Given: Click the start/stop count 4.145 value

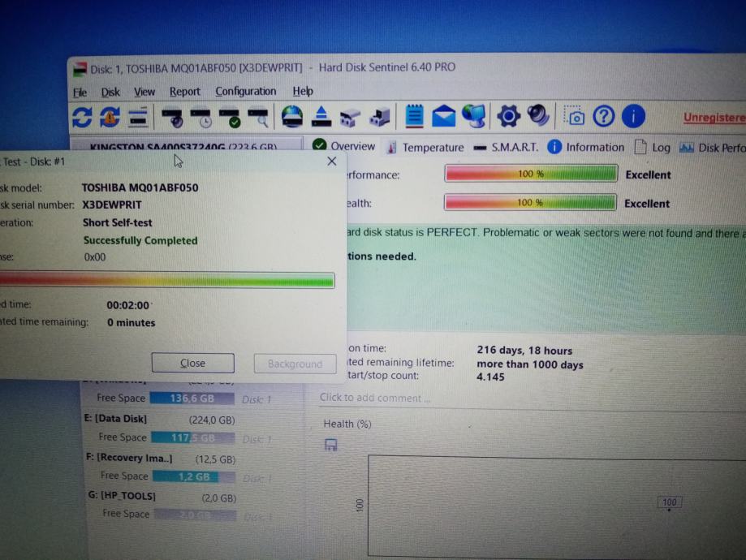Looking at the screenshot, I should 490,377.
